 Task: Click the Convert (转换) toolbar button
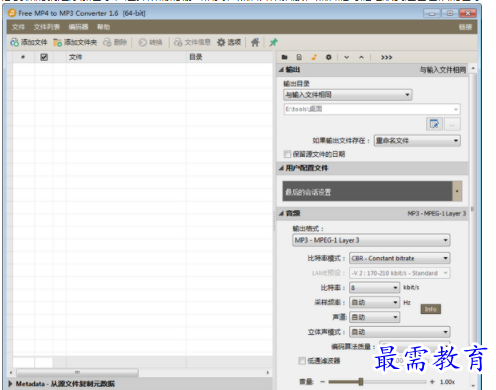(150, 42)
